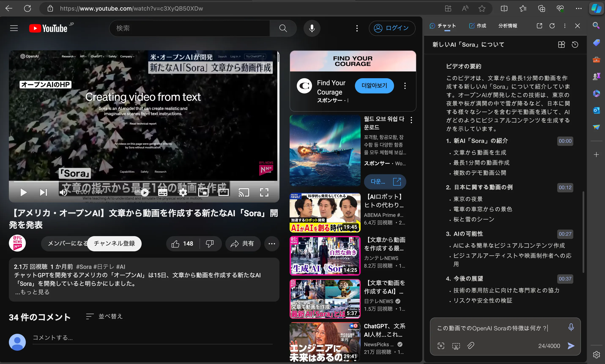Open Copilot in a new window icon

(539, 26)
